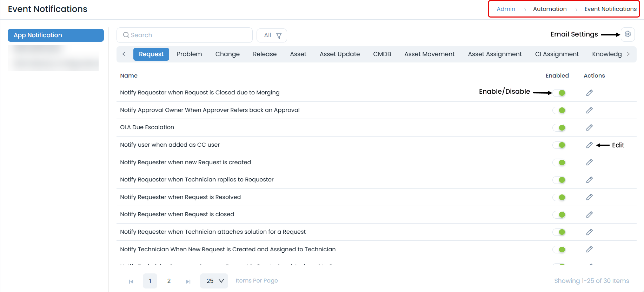Image resolution: width=644 pixels, height=292 pixels.
Task: Click 'OLA Due Escalation' row text
Action: 147,127
